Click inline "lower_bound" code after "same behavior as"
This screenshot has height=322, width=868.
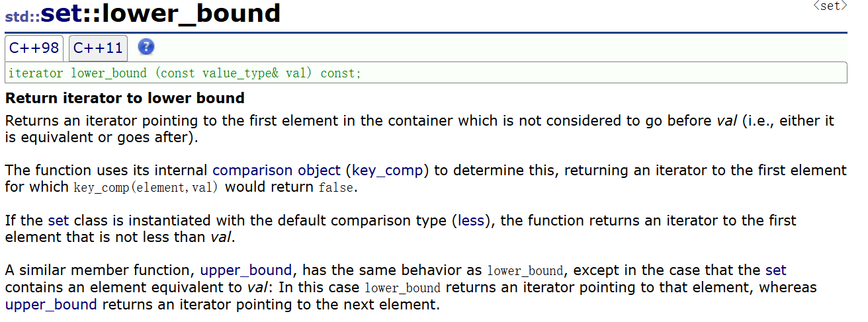(x=525, y=270)
